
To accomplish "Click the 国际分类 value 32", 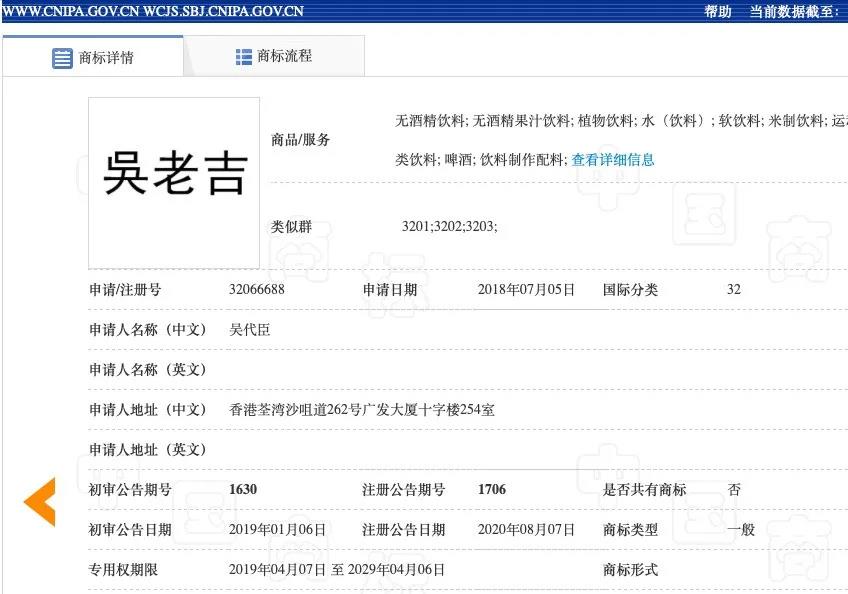I will point(734,289).
